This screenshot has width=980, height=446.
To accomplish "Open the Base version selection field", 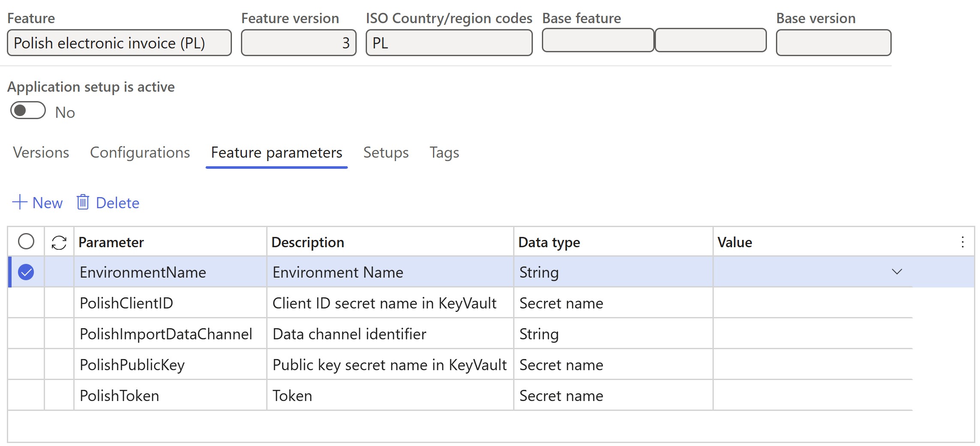I will coord(833,42).
